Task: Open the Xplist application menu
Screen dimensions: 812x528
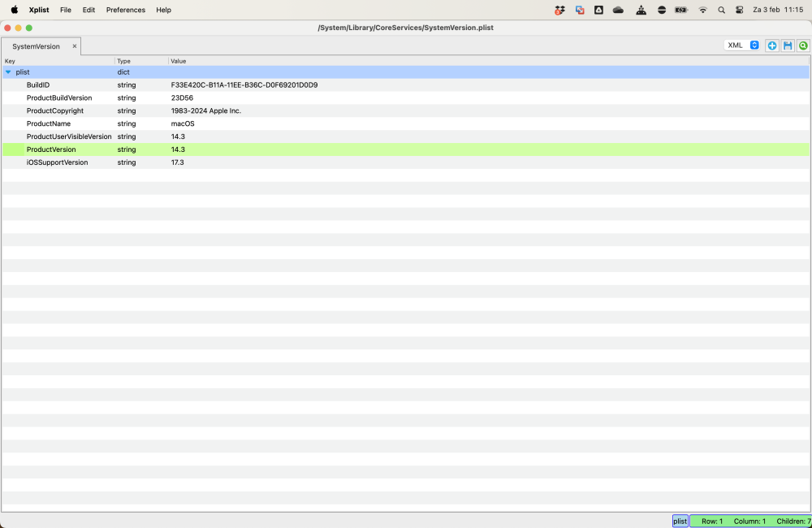Action: (x=39, y=10)
